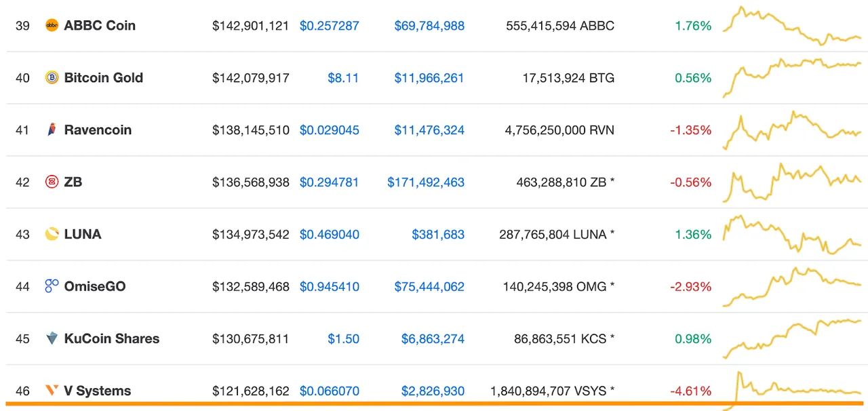The width and height of the screenshot is (868, 411).
Task: Click OmiseGO price $0.945410
Action: point(330,287)
